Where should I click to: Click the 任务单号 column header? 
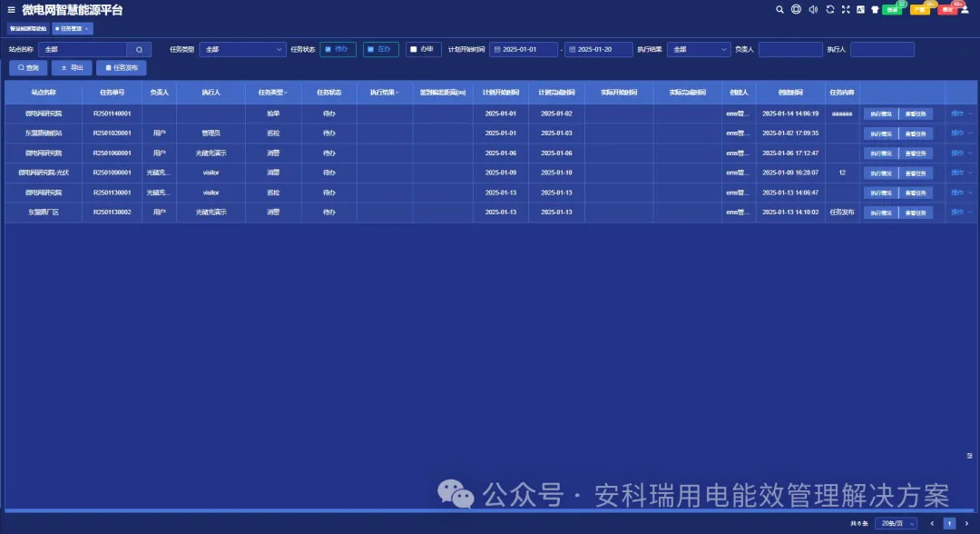point(112,93)
